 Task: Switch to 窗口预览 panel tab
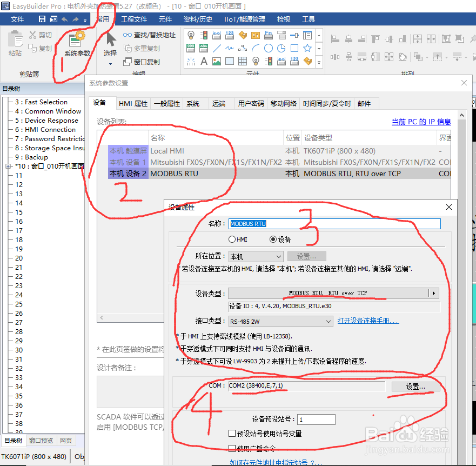(41, 441)
